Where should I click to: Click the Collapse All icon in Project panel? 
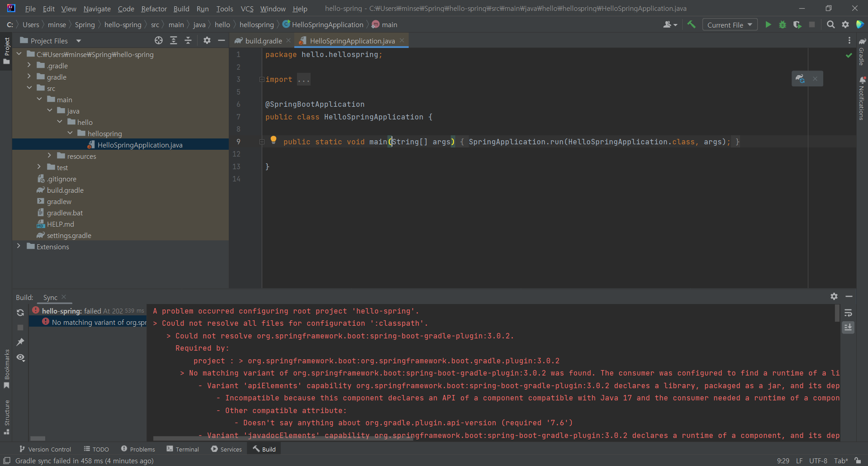(x=188, y=41)
